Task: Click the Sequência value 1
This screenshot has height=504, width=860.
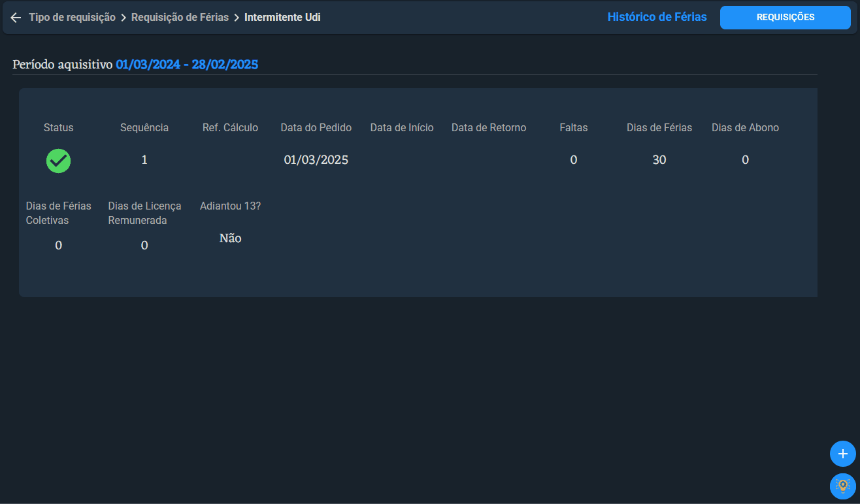Action: [144, 160]
